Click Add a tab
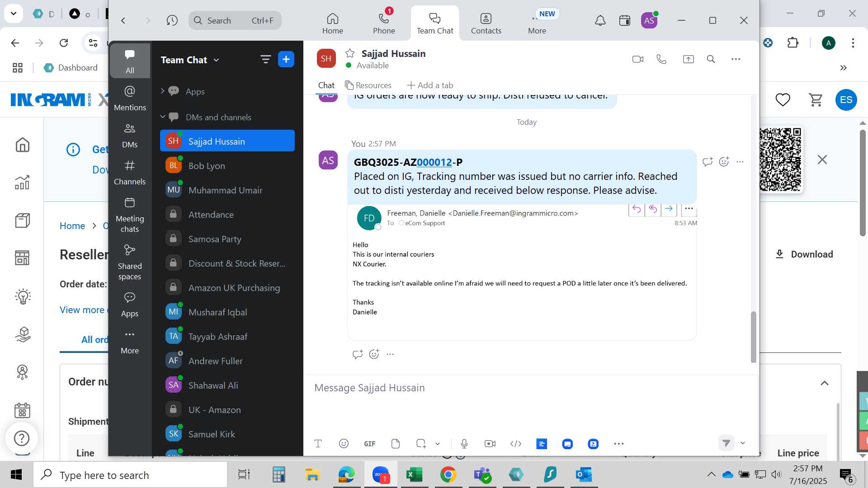Screen dimensions: 868x488 (x=430, y=85)
